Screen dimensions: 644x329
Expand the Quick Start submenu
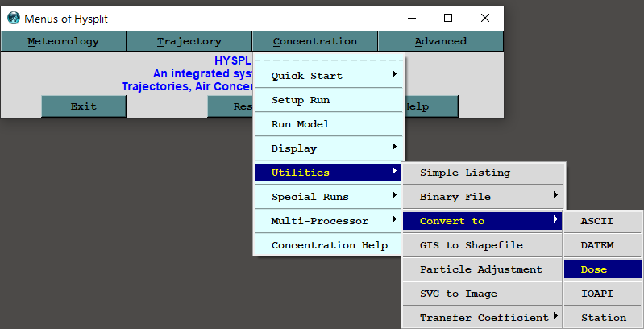pyautogui.click(x=329, y=76)
